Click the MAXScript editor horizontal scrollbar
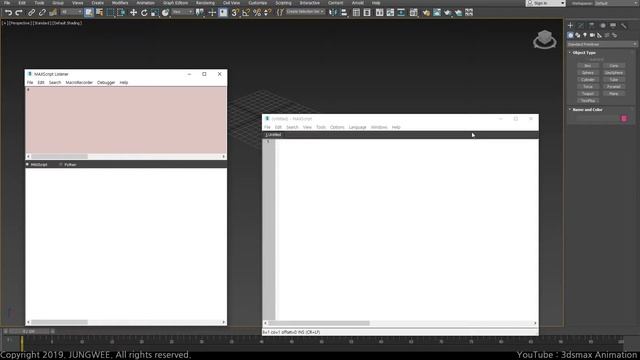 pyautogui.click(x=400, y=323)
